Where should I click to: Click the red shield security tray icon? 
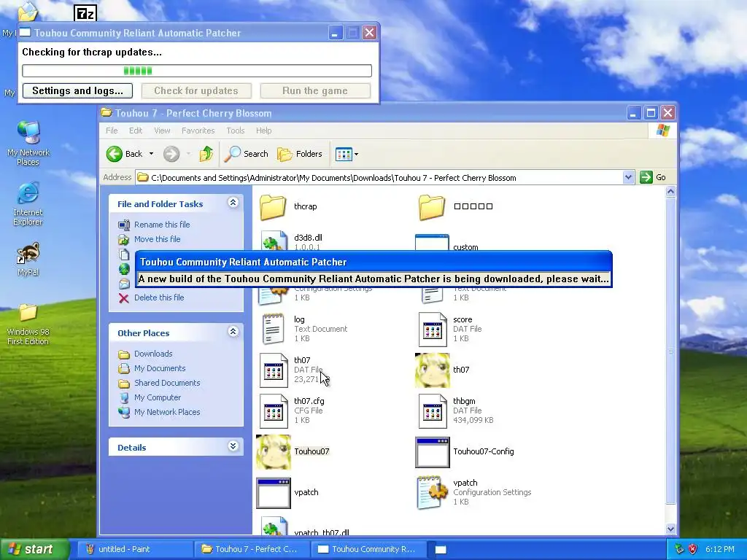click(693, 549)
